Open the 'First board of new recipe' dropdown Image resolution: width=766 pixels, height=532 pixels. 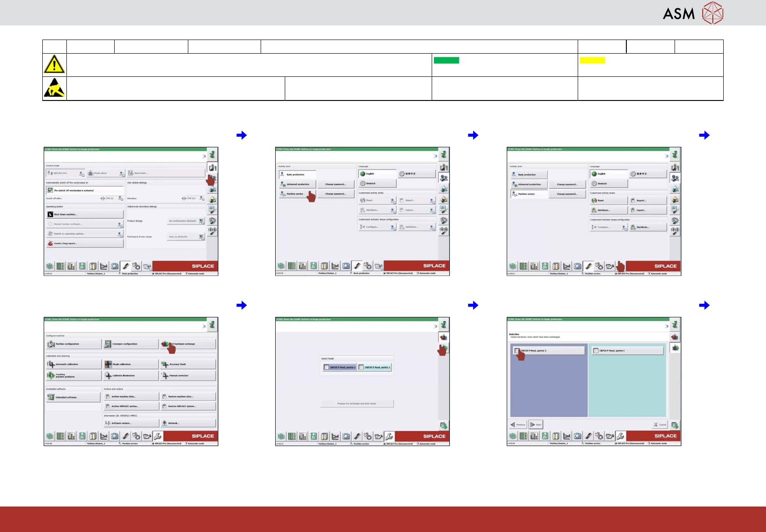point(186,237)
